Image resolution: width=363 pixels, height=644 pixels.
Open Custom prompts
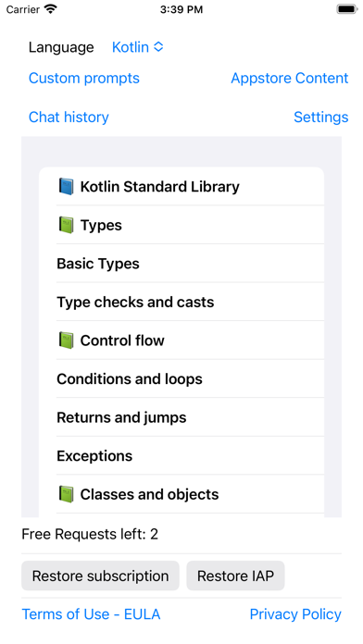84,78
